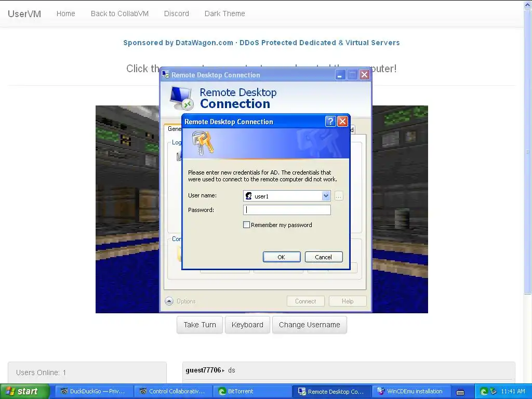Click the Remote Desktop computer monitor logo
The height and width of the screenshot is (399, 532).
pyautogui.click(x=181, y=98)
